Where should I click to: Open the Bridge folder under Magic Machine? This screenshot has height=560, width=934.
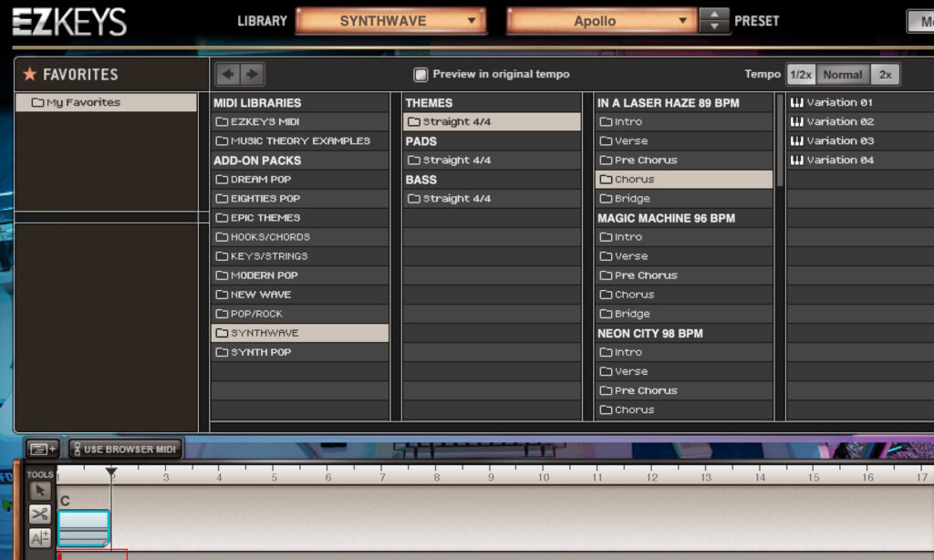[631, 314]
